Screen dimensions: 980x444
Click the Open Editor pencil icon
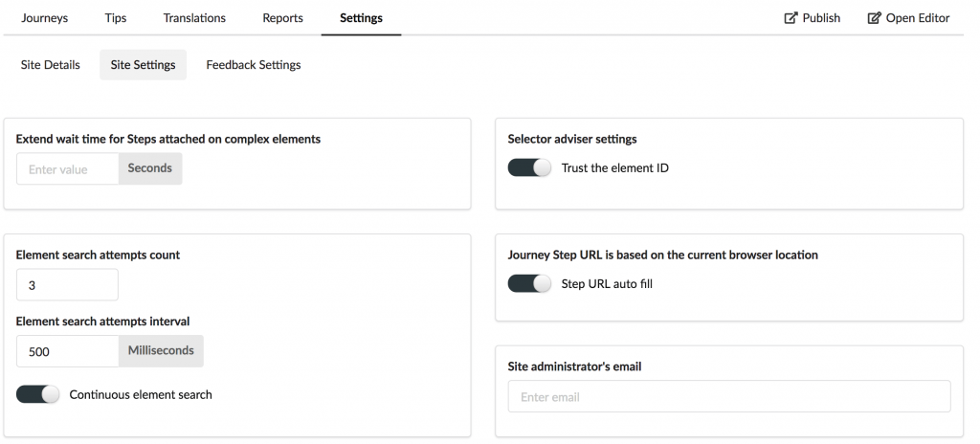(x=874, y=18)
